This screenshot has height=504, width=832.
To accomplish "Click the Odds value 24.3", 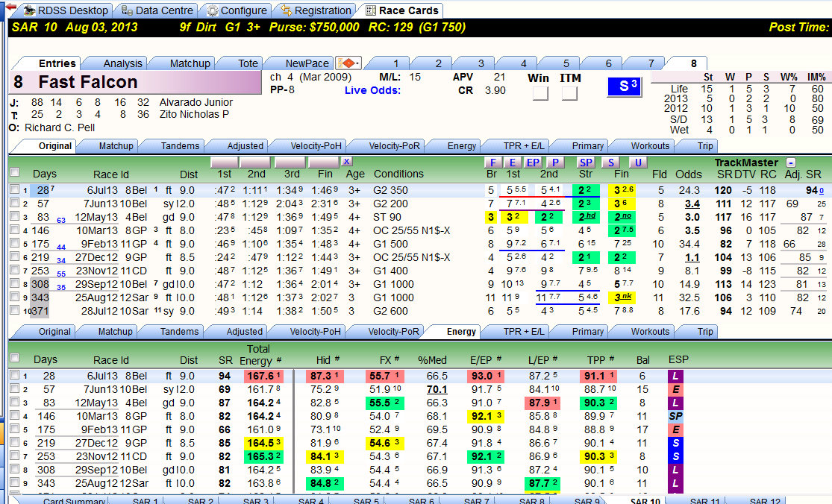I will 689,190.
